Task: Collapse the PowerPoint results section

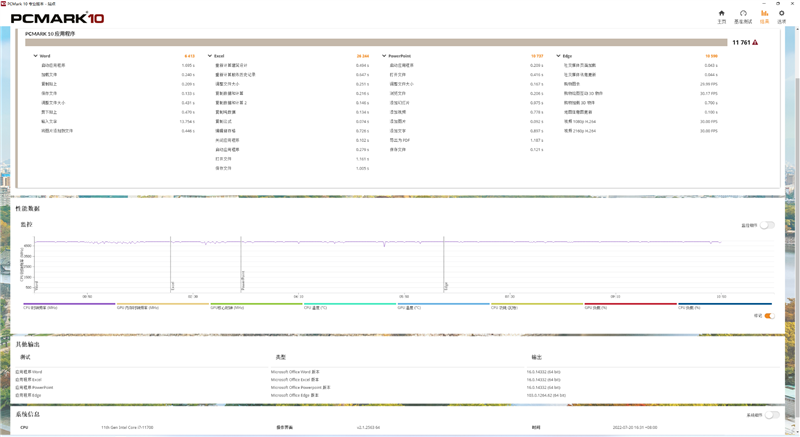Action: point(384,56)
